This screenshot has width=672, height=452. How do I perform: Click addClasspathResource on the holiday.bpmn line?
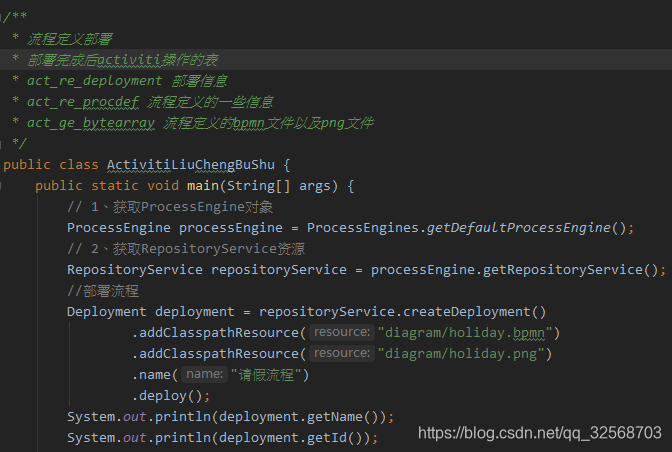pos(219,333)
